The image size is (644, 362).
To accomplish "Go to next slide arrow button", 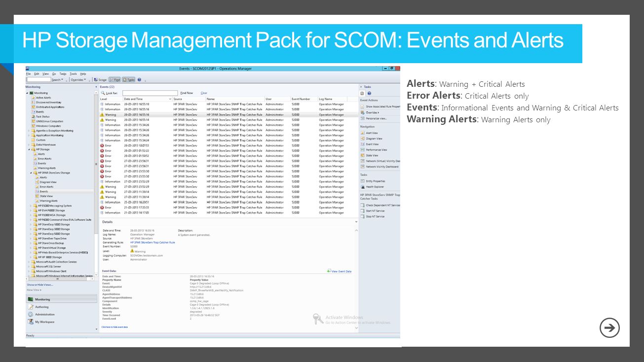I will 610,328.
